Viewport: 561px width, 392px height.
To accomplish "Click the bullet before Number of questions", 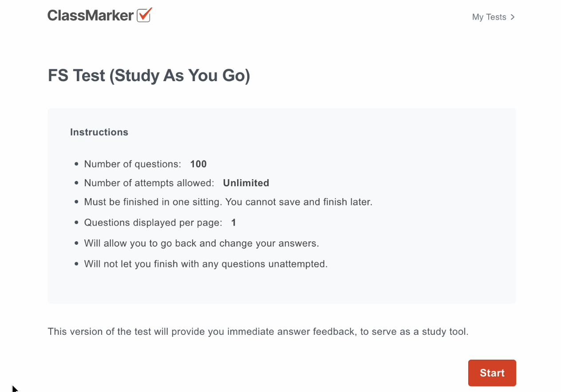I will 77,164.
